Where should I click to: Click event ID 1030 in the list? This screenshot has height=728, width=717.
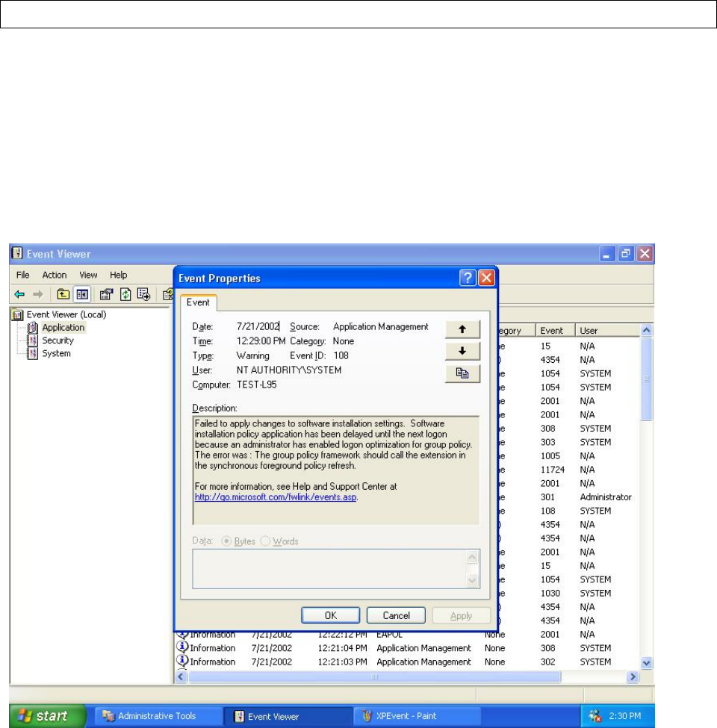(550, 593)
